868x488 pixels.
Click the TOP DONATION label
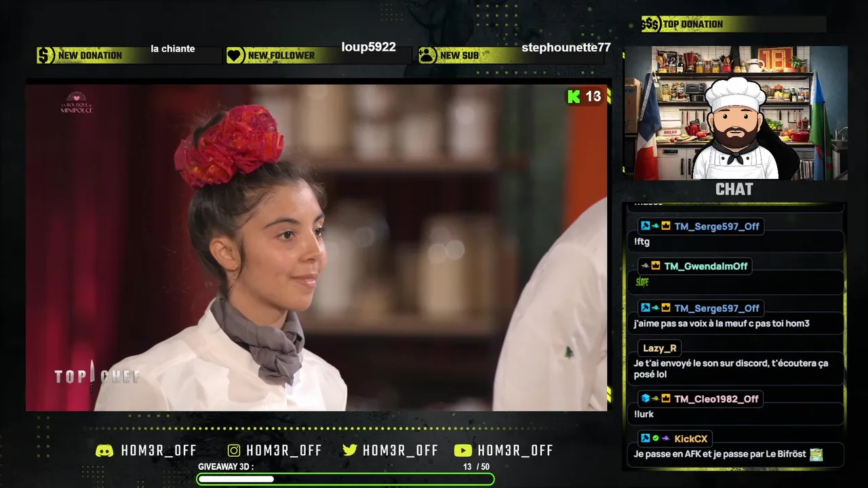coord(692,24)
